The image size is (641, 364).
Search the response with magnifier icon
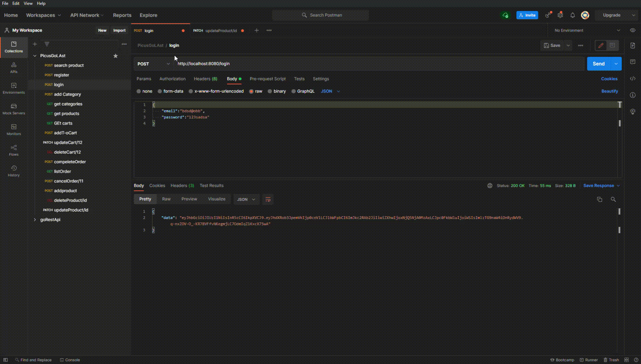click(613, 199)
